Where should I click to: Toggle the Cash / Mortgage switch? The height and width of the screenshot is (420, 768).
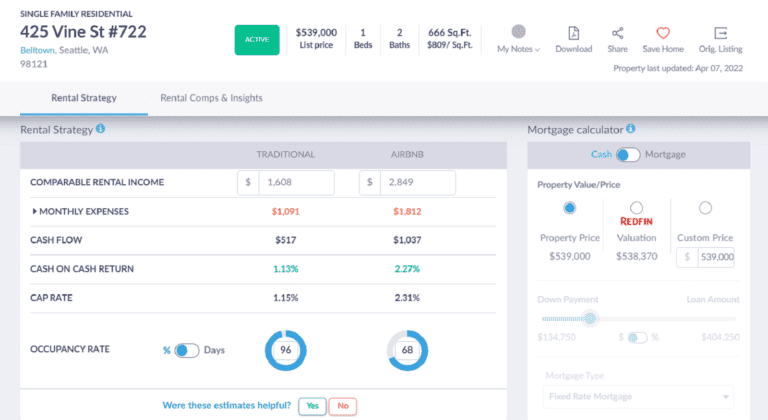coord(628,155)
